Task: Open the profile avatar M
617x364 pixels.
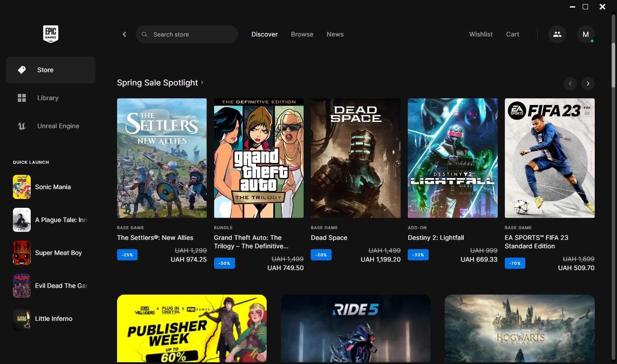Action: tap(586, 34)
